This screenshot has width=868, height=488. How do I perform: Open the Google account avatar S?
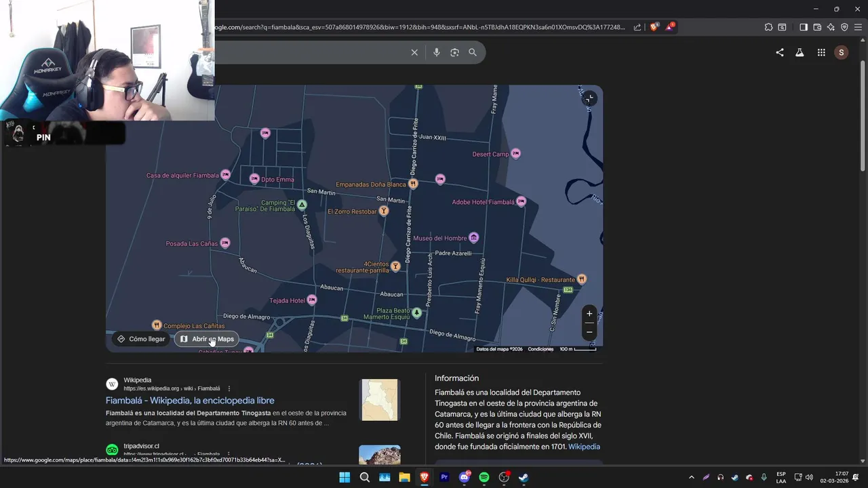pos(842,52)
